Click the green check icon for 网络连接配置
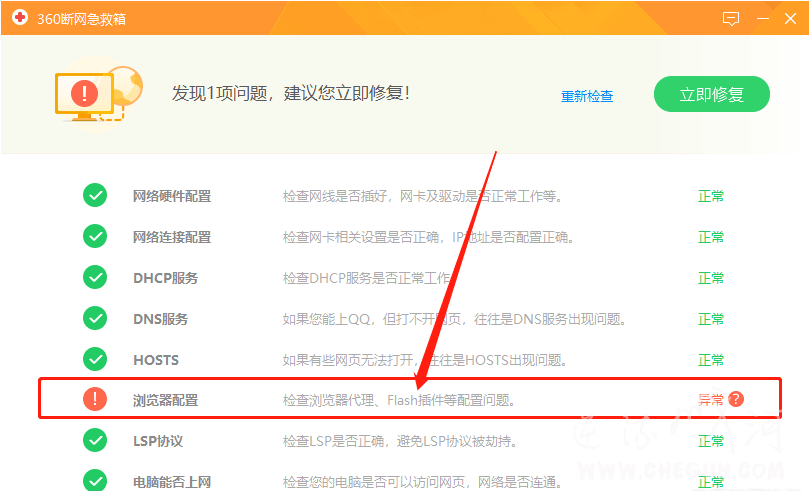Image resolution: width=809 pixels, height=491 pixels. [95, 236]
